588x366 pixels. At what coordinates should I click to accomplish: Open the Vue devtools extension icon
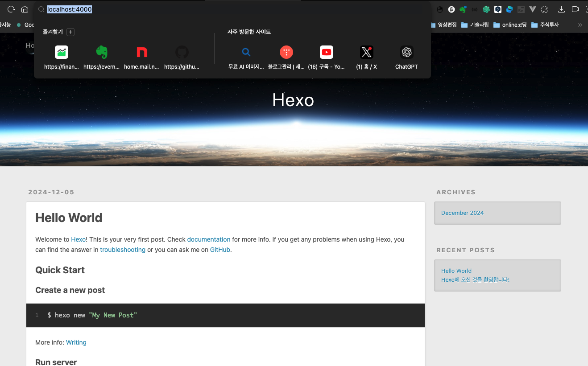pos(533,9)
